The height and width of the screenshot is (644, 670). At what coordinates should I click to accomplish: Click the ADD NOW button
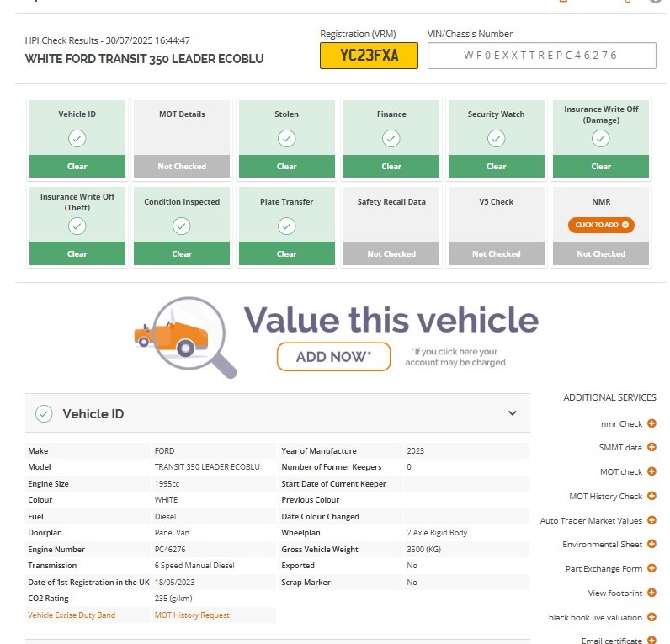(333, 357)
